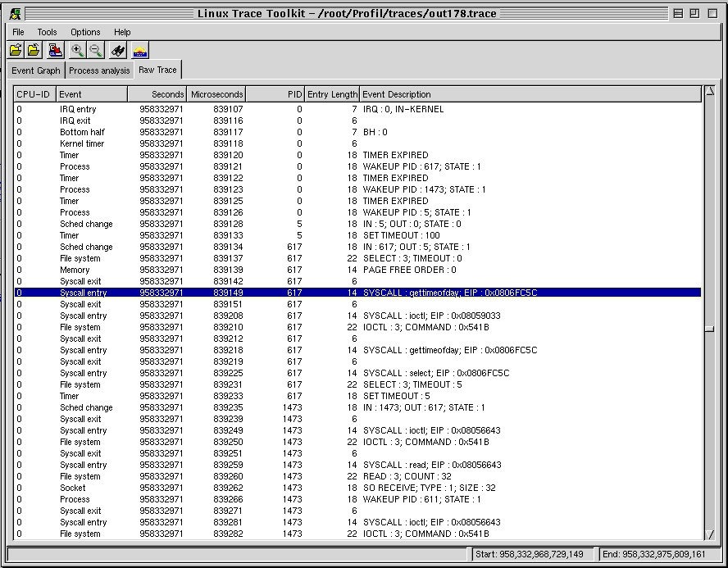
Task: Click the microseconds value 839218
Action: pyautogui.click(x=228, y=350)
